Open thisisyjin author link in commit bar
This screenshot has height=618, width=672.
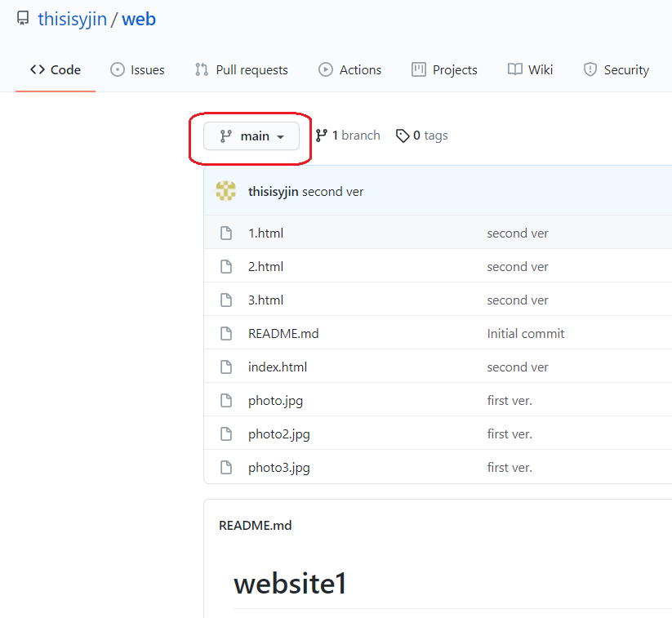[273, 192]
